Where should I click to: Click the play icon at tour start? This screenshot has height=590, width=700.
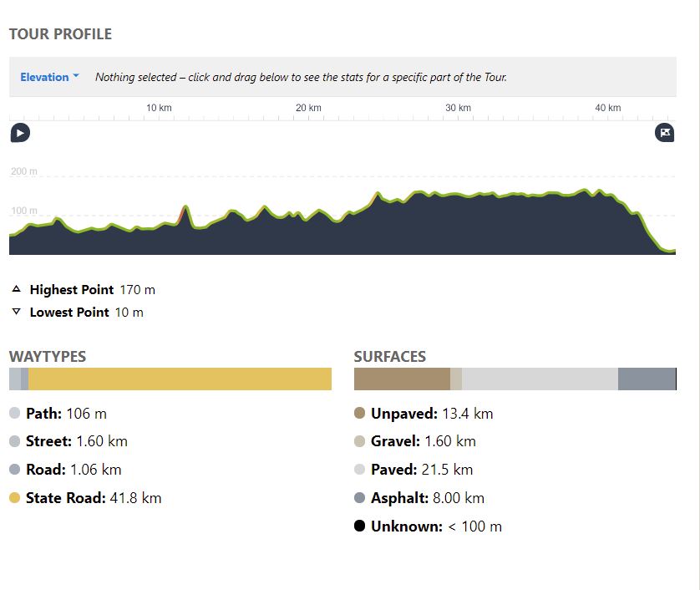(20, 132)
